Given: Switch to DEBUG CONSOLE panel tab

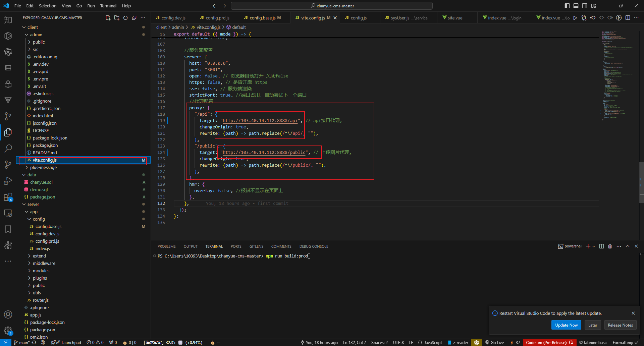Looking at the screenshot, I should pyautogui.click(x=314, y=246).
